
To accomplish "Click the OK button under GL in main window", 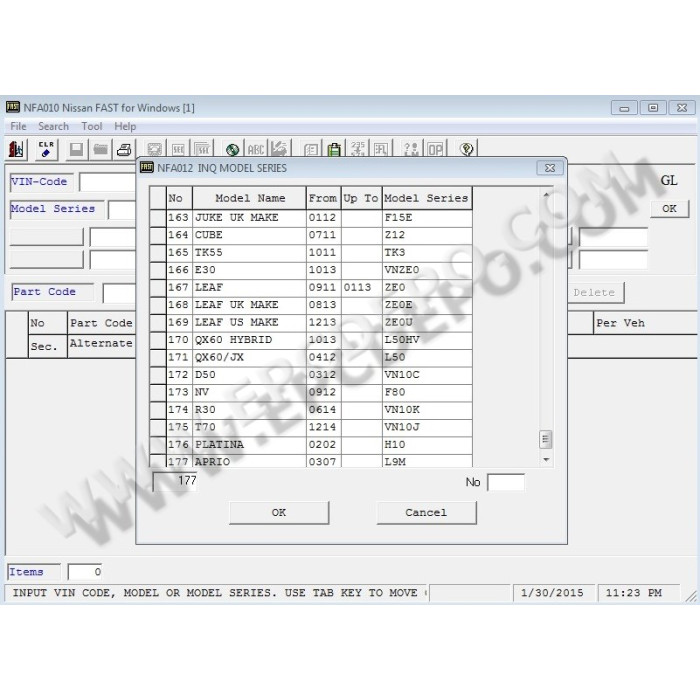I will click(x=669, y=208).
